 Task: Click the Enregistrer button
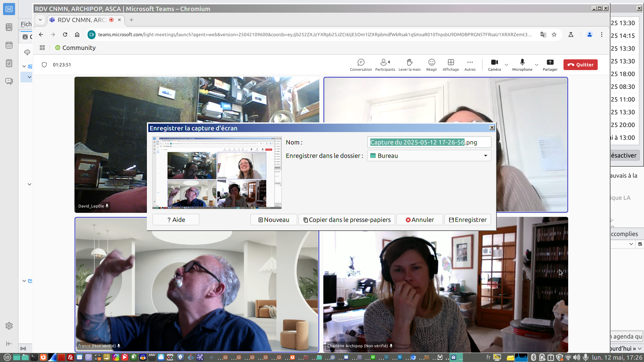468,220
